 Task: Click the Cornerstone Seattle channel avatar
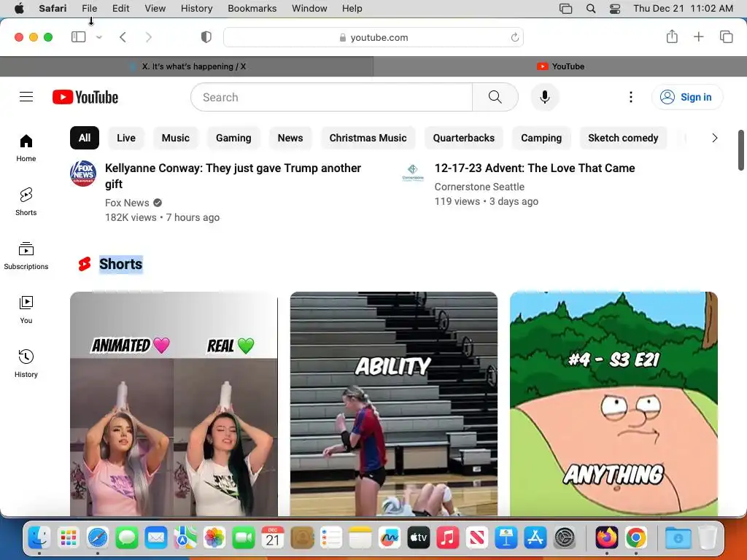coord(413,174)
